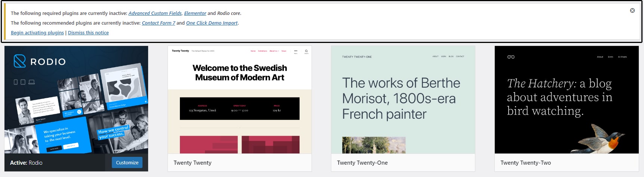
Task: Open the Twenty Twenty-Two theme preview
Action: [x=567, y=100]
